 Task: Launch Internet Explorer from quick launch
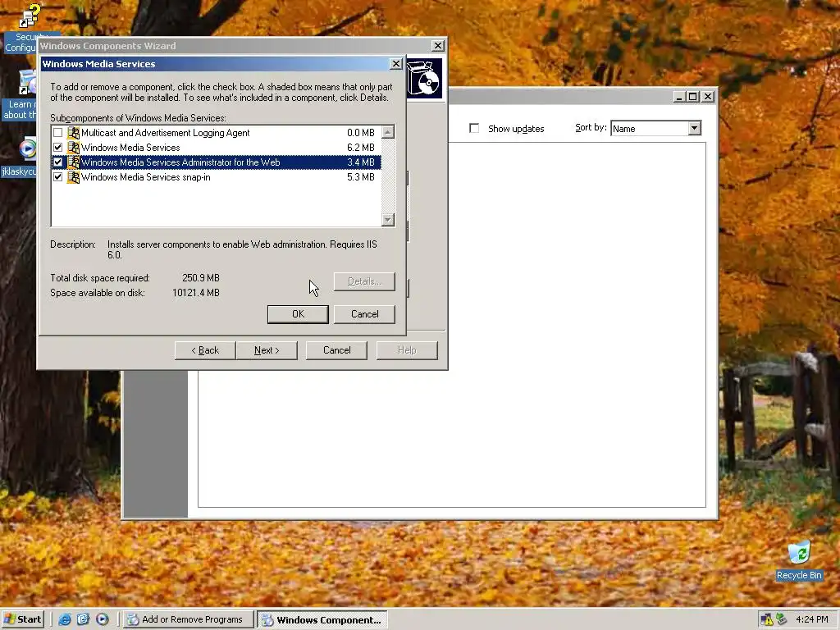click(65, 620)
